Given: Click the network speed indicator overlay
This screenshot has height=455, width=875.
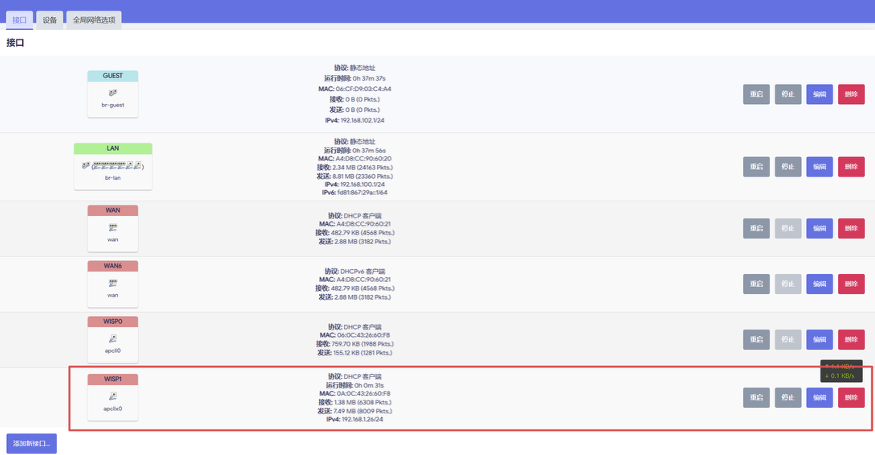Looking at the screenshot, I should click(x=841, y=371).
